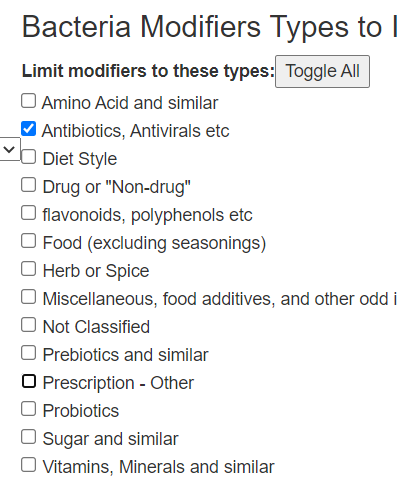This screenshot has width=397, height=487.
Task: Enable the Probiotics checkbox
Action: coord(29,409)
